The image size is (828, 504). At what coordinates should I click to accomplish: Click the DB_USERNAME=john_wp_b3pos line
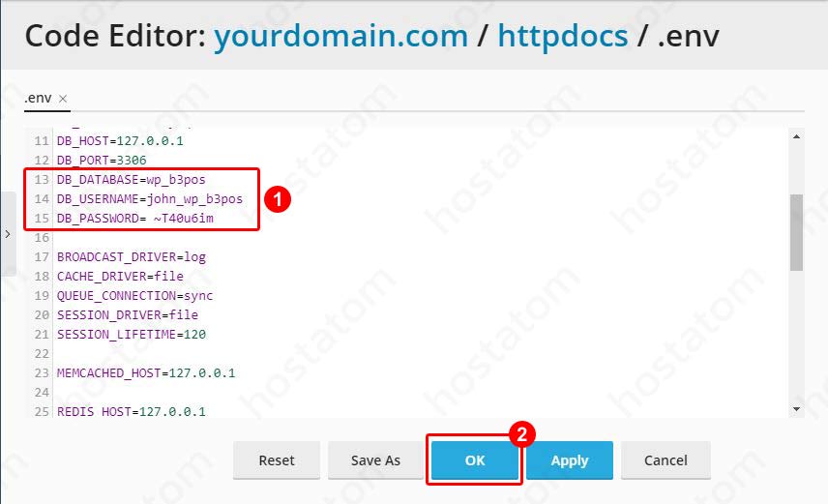(x=149, y=199)
